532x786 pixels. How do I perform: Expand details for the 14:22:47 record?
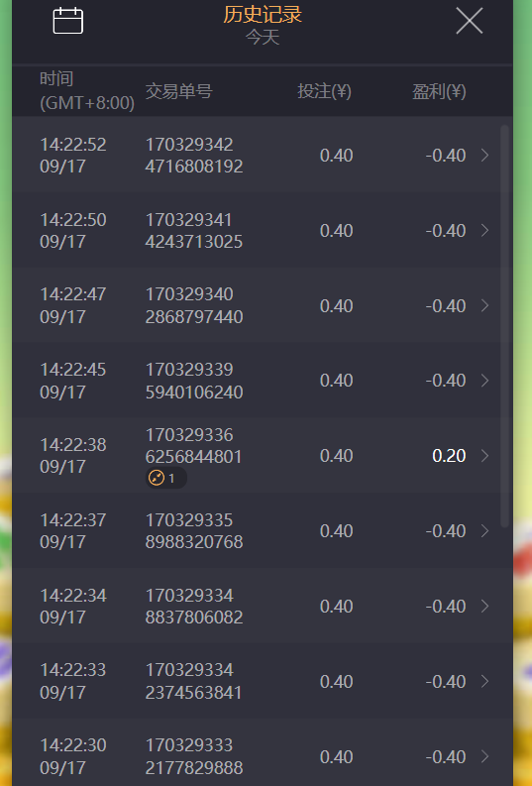pos(484,305)
